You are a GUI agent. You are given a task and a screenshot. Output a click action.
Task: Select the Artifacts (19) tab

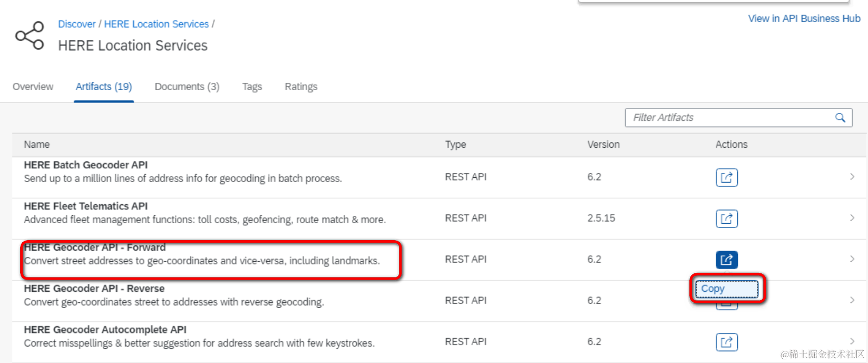point(104,87)
